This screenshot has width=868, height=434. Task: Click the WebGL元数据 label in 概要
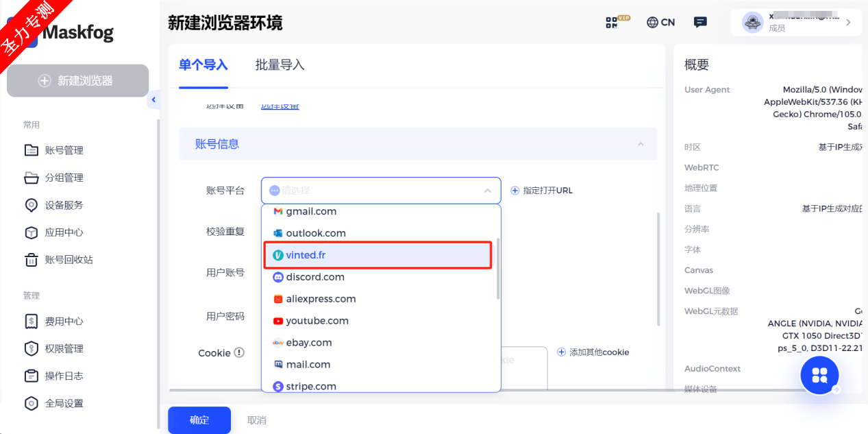(x=711, y=312)
